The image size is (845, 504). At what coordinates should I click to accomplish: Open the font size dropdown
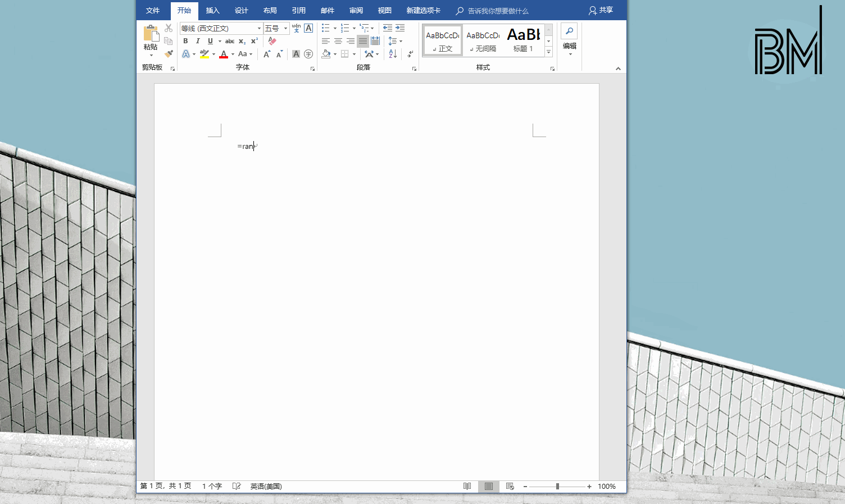(x=284, y=28)
